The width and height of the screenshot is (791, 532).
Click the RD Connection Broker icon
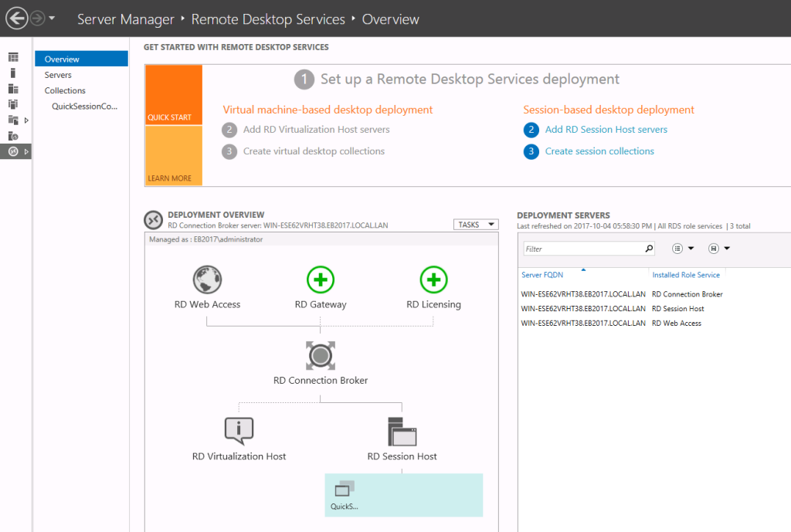321,355
